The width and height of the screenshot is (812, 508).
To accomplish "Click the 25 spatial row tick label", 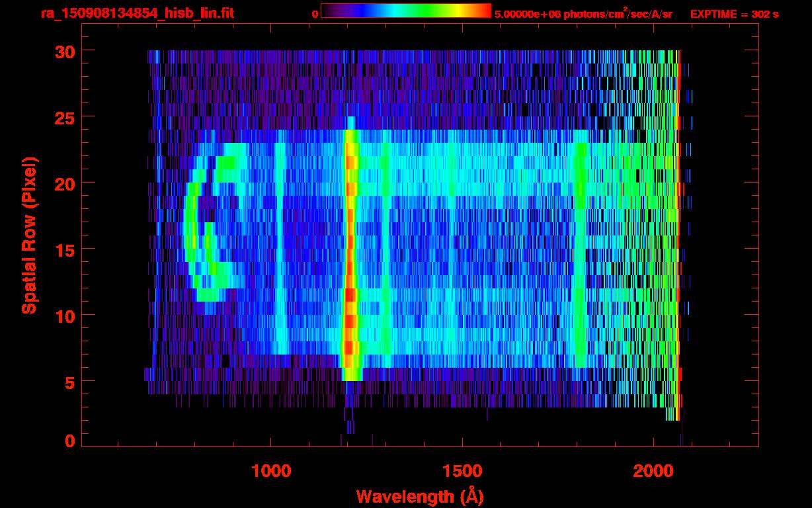I will pos(65,117).
